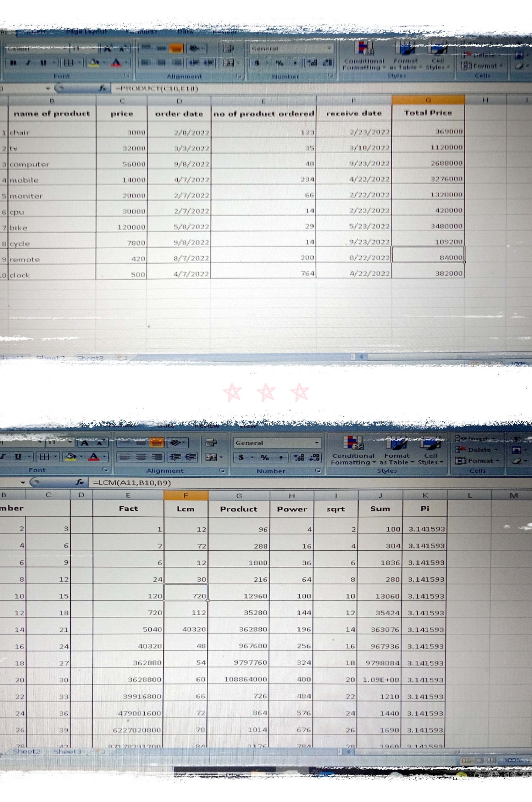
Task: Click Wrap Text in the lower Alignment group
Action: click(211, 443)
